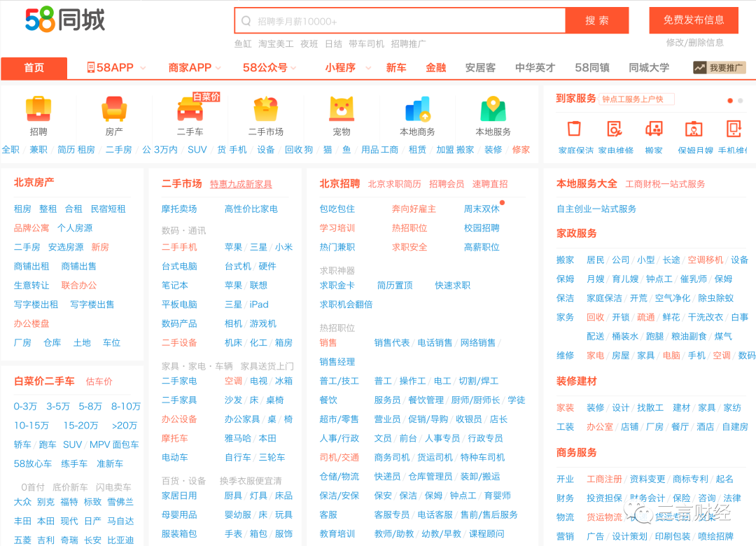Select the 保姆月嫂 service icon
Image resolution: width=756 pixels, height=546 pixels.
(x=694, y=129)
